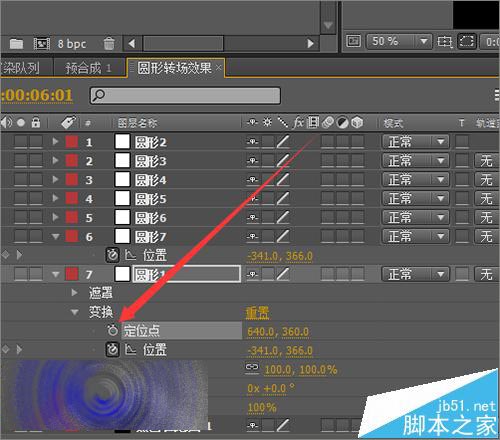Open blending mode dropdown for 圆形2
Viewport: 500px width, 440px height.
point(415,142)
